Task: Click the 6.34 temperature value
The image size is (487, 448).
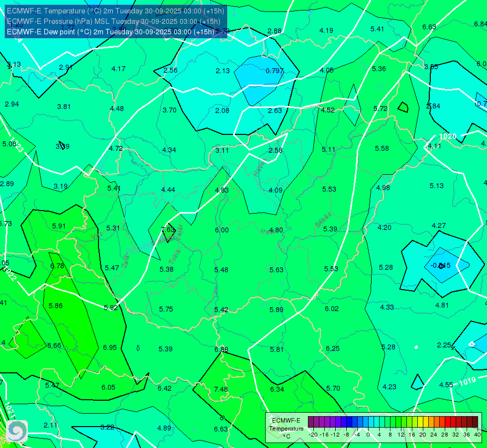Action: point(277,389)
